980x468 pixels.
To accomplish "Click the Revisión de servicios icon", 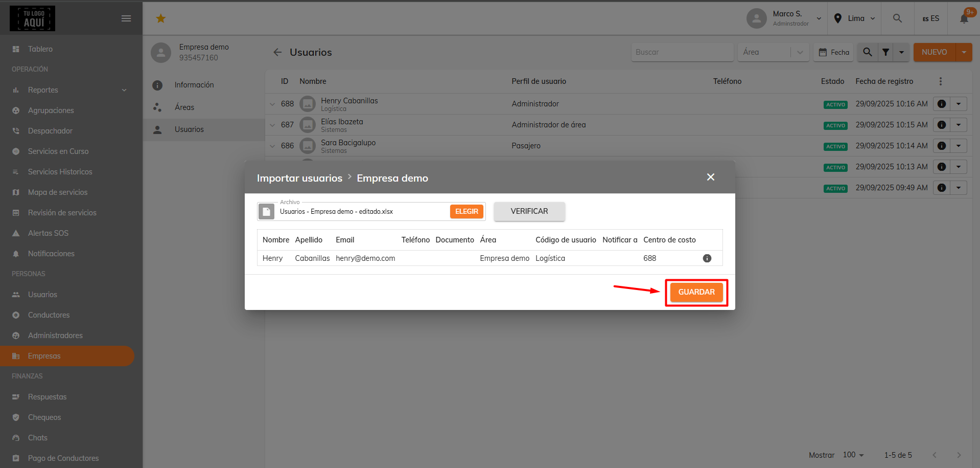I will [16, 213].
